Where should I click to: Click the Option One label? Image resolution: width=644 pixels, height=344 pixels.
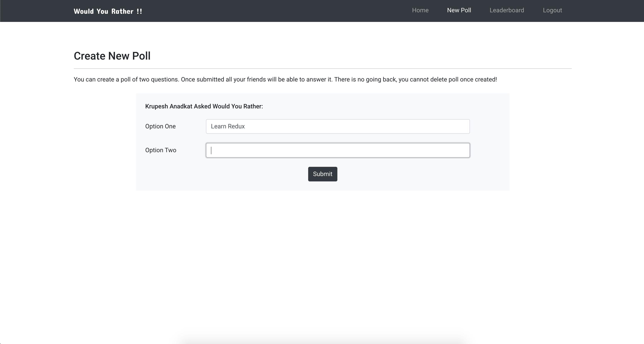[160, 126]
